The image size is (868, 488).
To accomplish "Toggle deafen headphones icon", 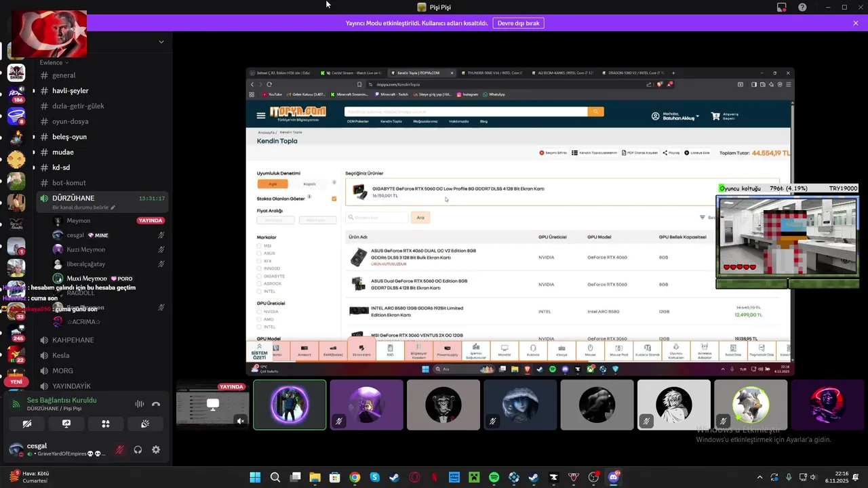I will tap(138, 449).
